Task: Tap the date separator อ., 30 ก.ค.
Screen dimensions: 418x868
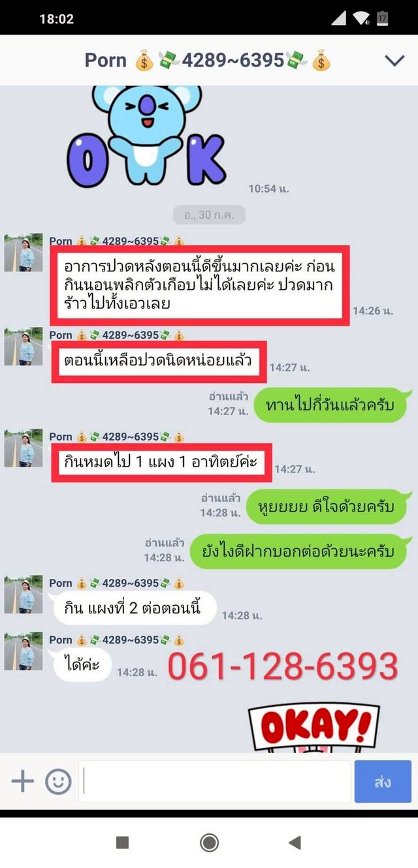Action: (x=209, y=215)
